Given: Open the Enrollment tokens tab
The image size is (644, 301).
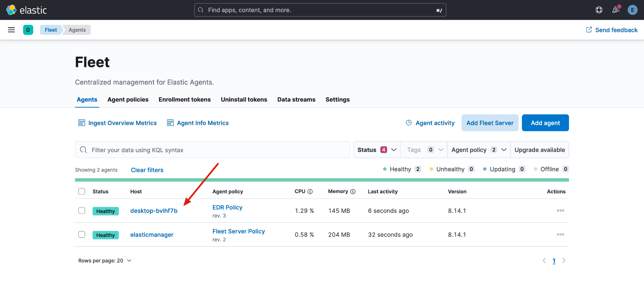Looking at the screenshot, I should click(x=184, y=100).
